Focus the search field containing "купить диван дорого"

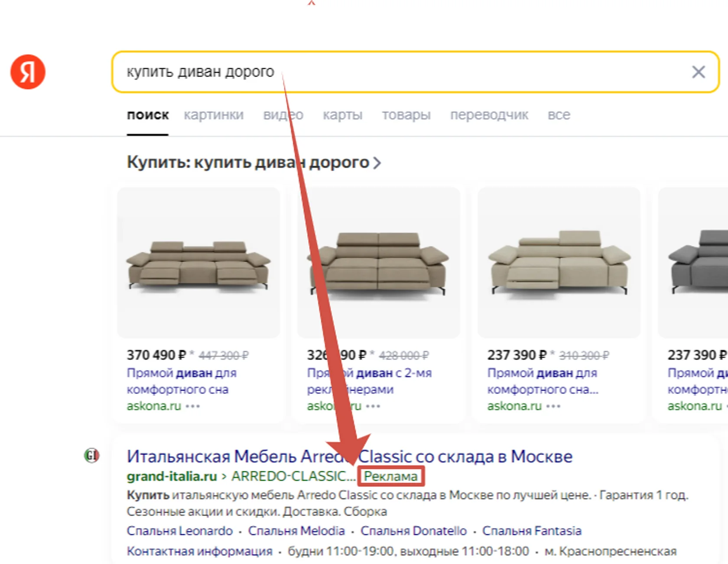tap(415, 72)
